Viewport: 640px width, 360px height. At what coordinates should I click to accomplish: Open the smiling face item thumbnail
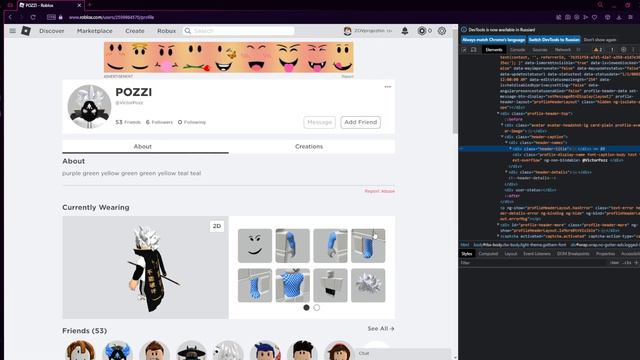pos(255,246)
